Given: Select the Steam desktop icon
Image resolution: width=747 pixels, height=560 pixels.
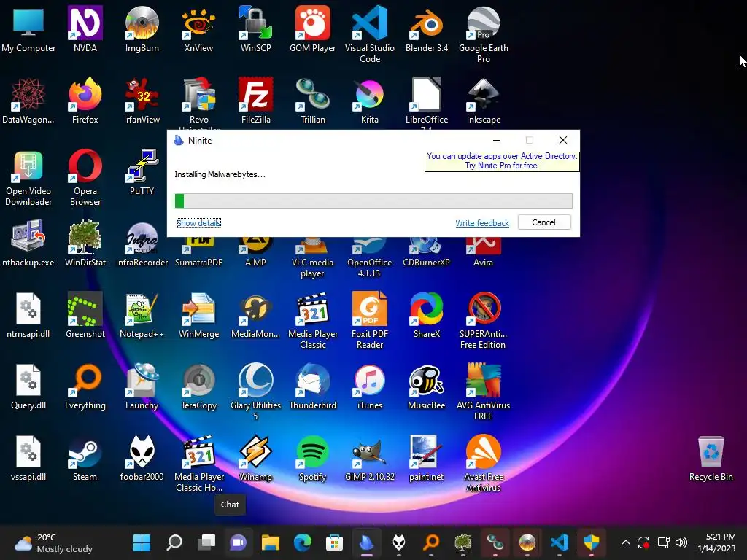Looking at the screenshot, I should click(85, 458).
